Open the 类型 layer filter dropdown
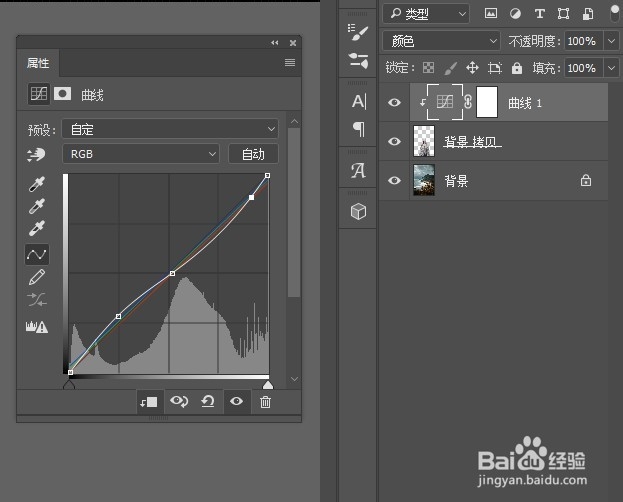 [426, 14]
